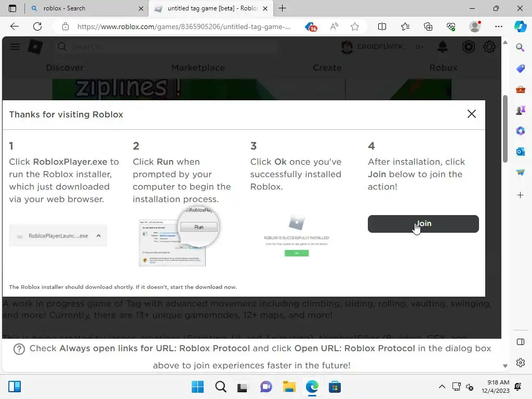Screen dimensions: 532x399
Task: Click the address bar URL
Action: pyautogui.click(x=183, y=27)
